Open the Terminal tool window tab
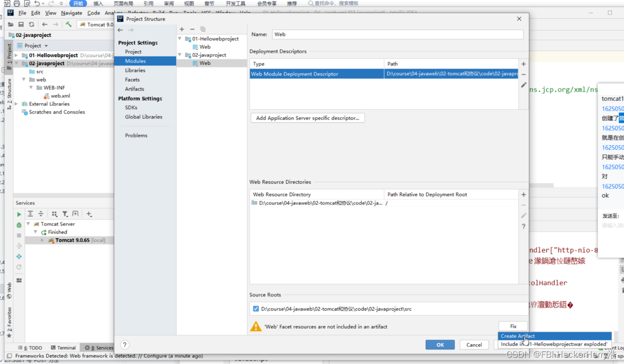Viewport: 624px width, 364px height. pos(63,348)
